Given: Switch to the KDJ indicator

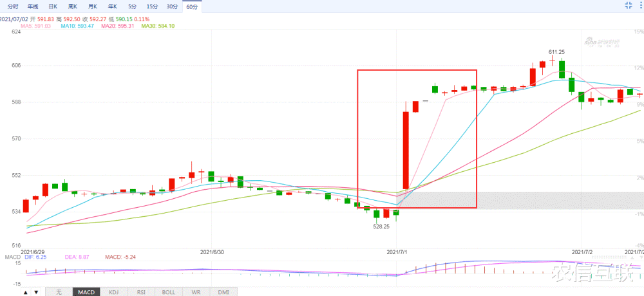Looking at the screenshot, I should [114, 292].
